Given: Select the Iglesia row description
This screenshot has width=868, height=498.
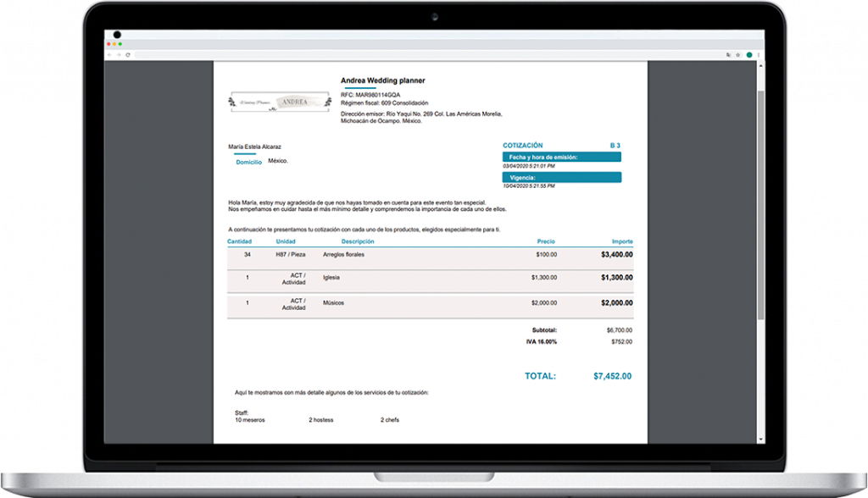Looking at the screenshot, I should (332, 277).
